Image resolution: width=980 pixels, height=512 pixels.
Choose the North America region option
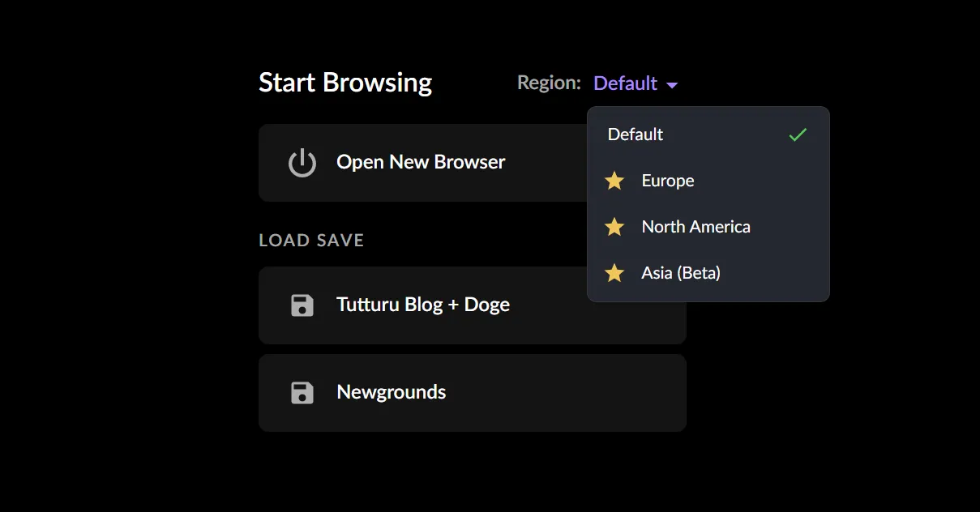click(708, 227)
